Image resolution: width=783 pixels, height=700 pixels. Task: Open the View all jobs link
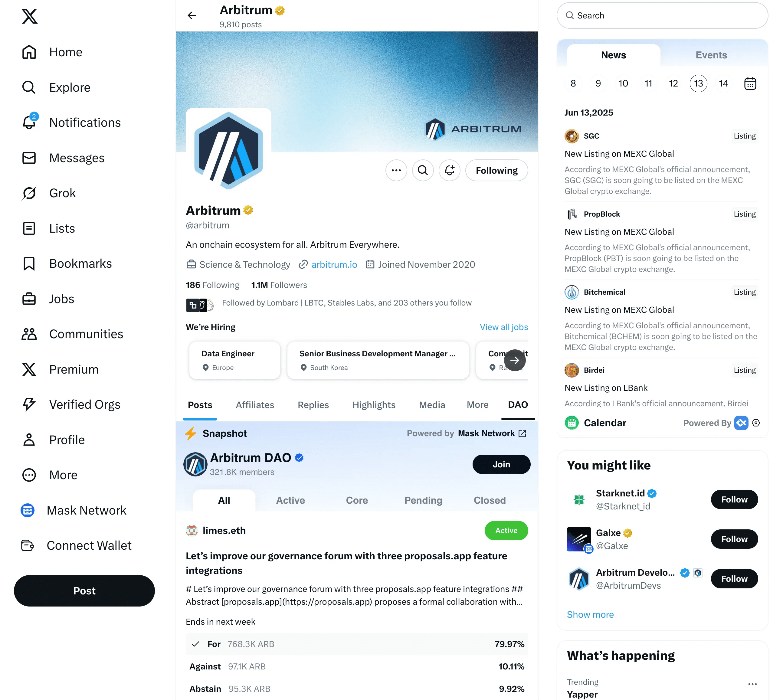[x=503, y=327]
